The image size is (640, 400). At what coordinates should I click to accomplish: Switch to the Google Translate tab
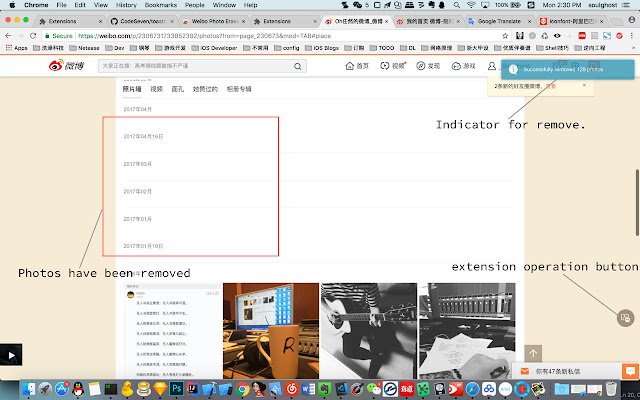click(499, 21)
